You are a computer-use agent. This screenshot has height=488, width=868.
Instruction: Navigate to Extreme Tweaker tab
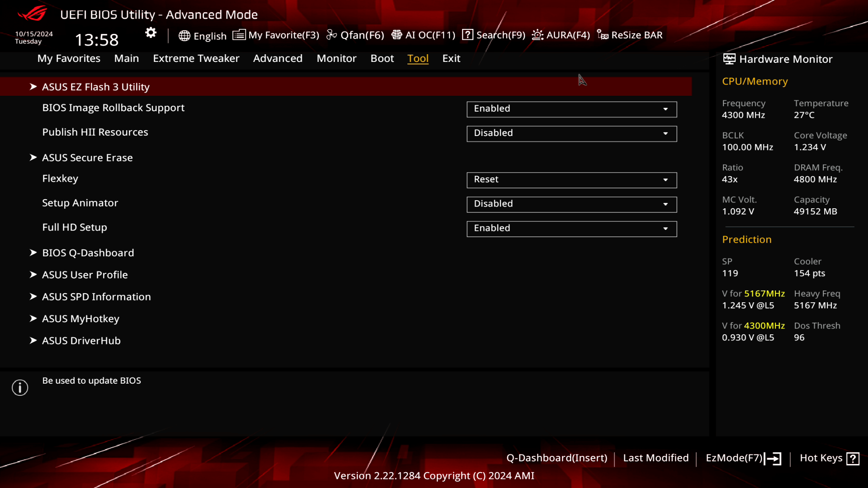[x=196, y=58]
